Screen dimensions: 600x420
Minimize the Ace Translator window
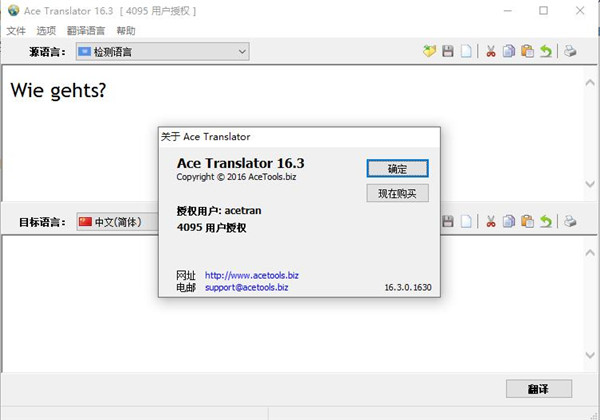coord(508,11)
